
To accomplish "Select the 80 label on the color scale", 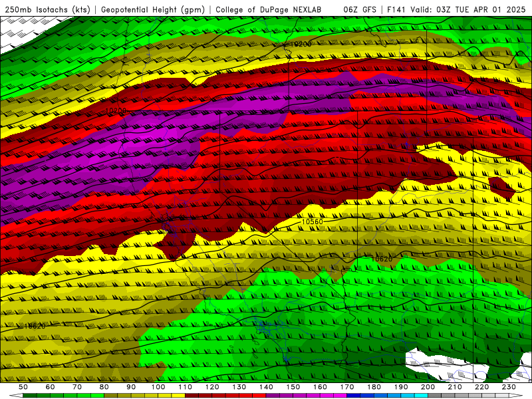I will (x=104, y=387).
